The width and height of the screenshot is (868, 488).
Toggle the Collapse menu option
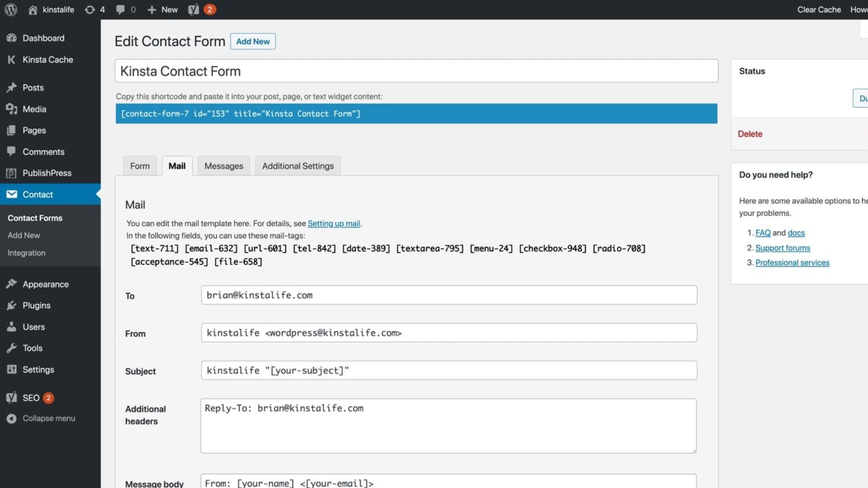(x=49, y=418)
